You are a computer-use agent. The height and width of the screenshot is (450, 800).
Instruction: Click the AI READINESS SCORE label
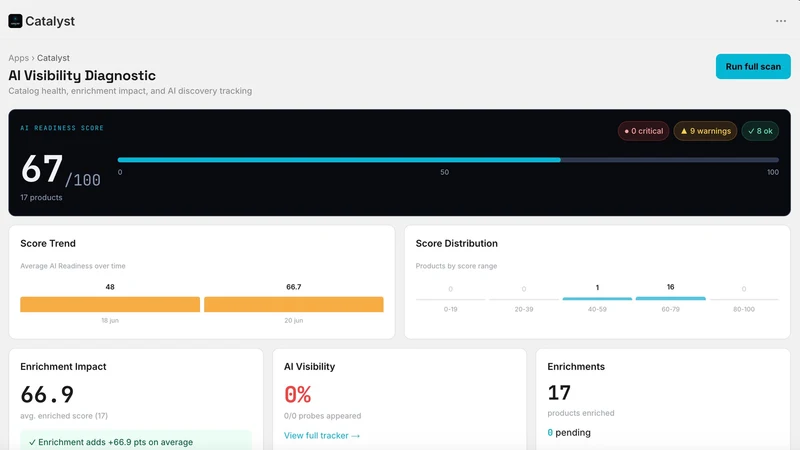(62, 128)
